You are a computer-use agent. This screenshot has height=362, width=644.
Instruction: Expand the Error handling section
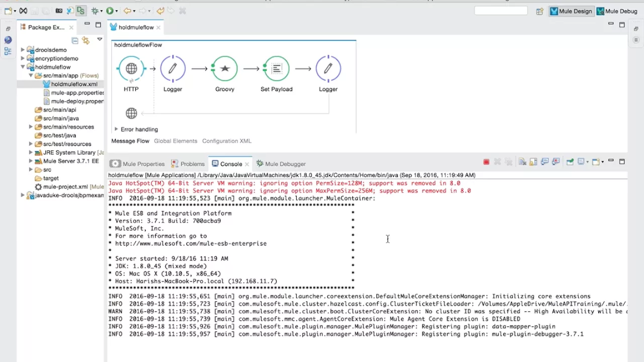coord(116,129)
